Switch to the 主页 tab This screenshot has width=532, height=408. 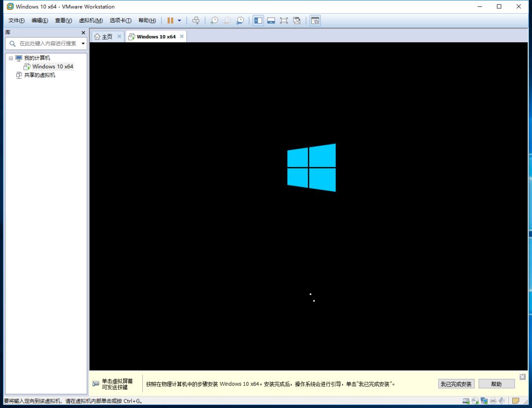point(107,36)
